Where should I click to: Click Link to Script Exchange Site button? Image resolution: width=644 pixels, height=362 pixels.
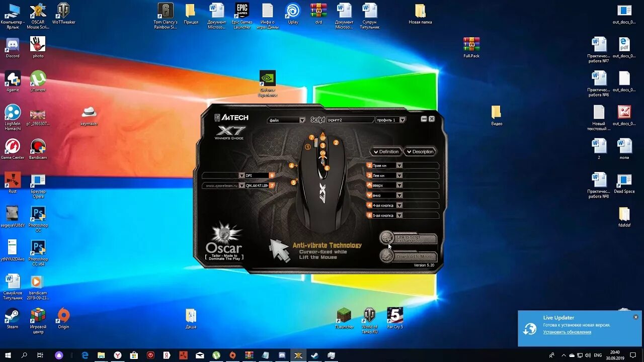[x=408, y=238]
